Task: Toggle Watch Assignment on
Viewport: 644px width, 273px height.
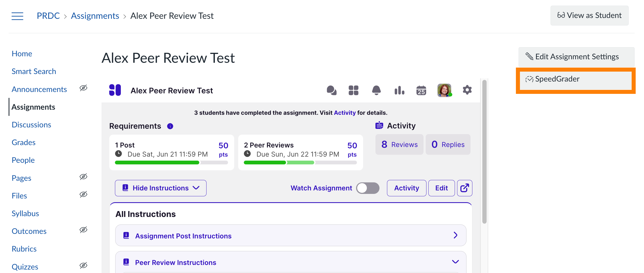Action: point(368,188)
